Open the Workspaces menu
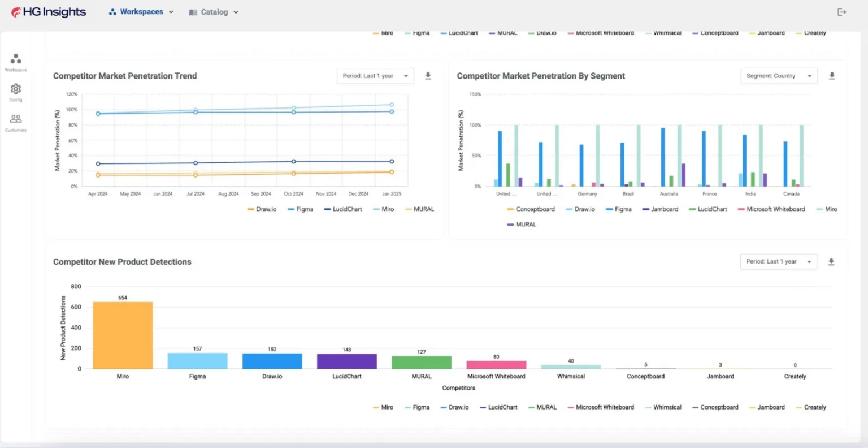Viewport: 868px width, 448px height. [x=141, y=12]
